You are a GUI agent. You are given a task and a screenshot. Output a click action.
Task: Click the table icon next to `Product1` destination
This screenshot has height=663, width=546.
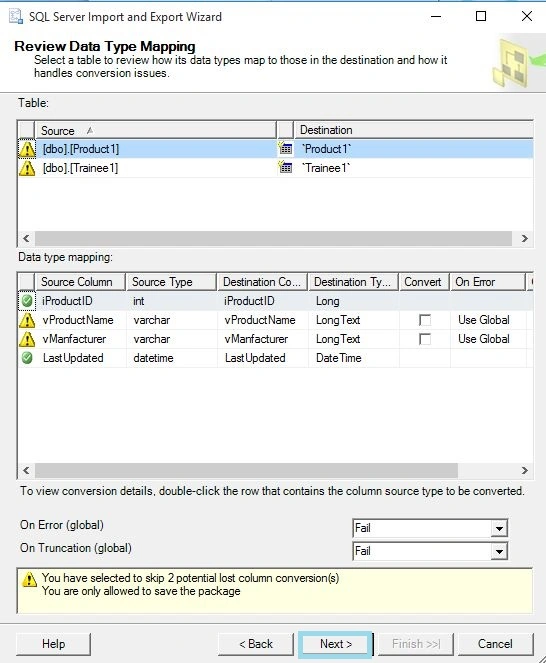[x=285, y=148]
